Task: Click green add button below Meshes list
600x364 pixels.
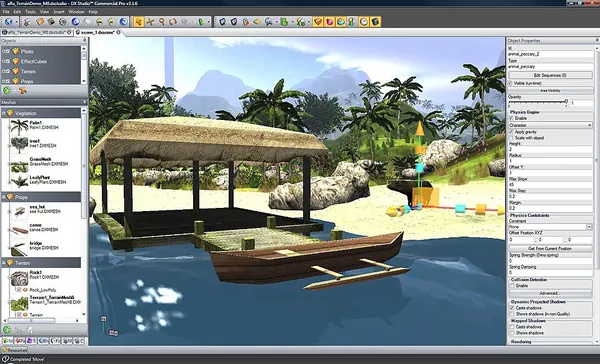Action: [x=7, y=330]
